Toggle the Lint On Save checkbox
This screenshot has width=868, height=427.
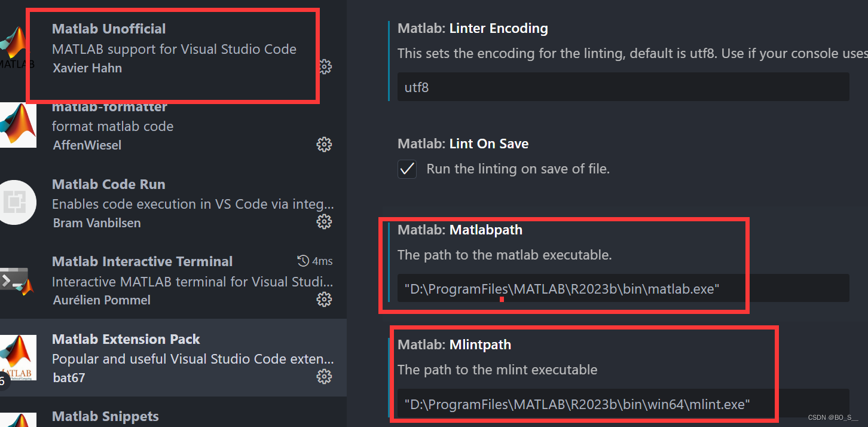[407, 169]
